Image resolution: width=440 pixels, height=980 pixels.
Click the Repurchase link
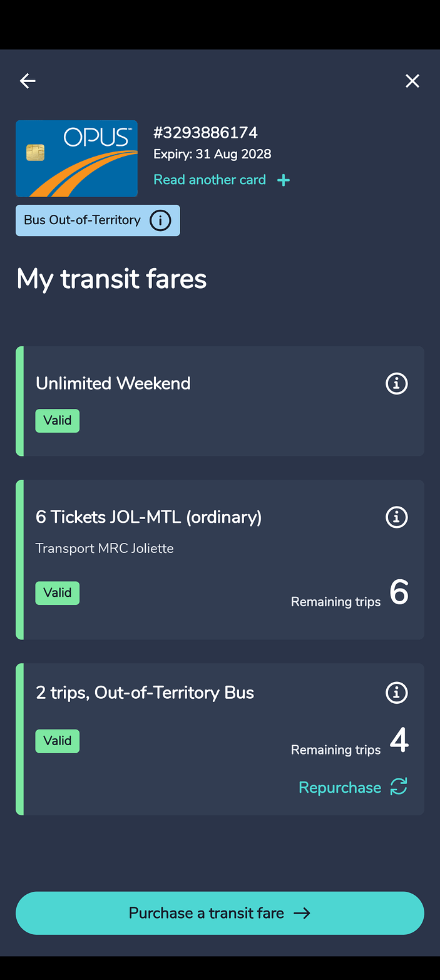340,787
